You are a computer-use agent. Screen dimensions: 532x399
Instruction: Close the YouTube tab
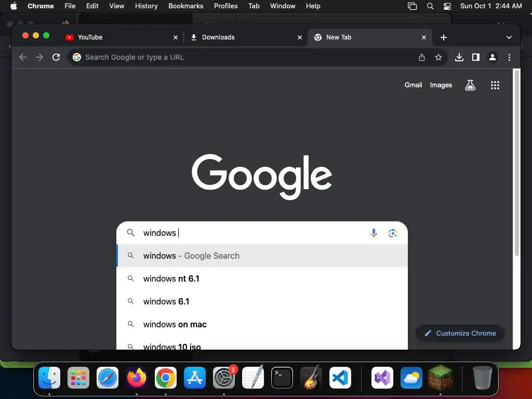pyautogui.click(x=176, y=37)
